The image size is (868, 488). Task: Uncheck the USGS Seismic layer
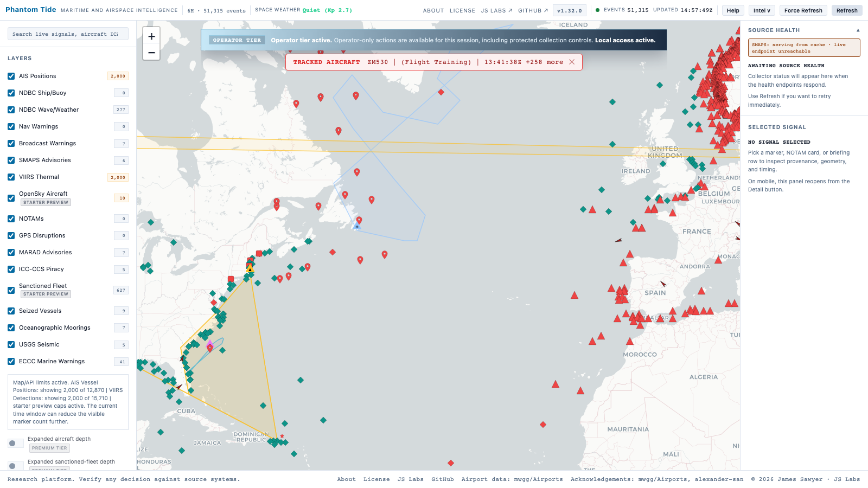11,344
